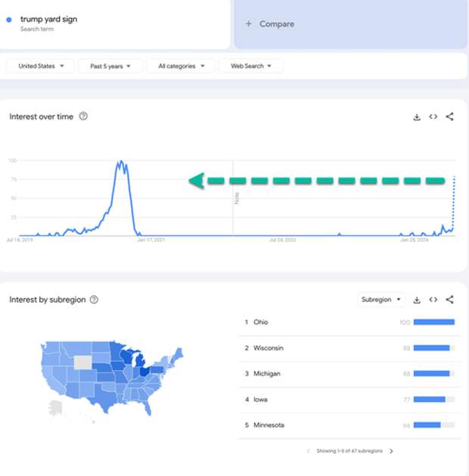Click the Minnesota interest bar
Screen dimensions: 469x476
433,425
